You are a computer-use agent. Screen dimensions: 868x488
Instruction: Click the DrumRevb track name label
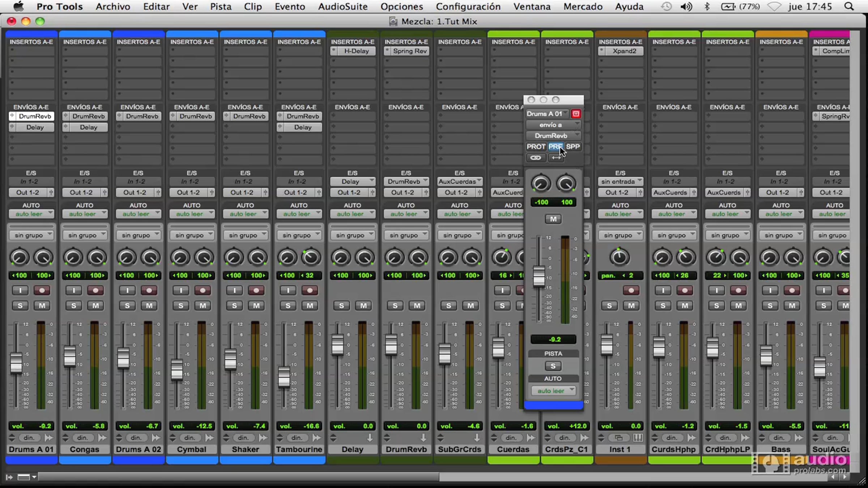[406, 449]
